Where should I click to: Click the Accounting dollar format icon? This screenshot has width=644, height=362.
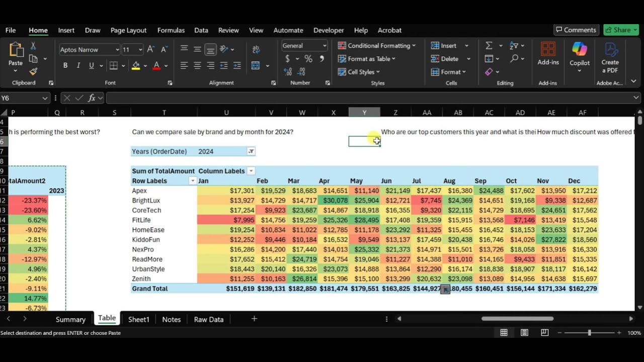click(287, 59)
